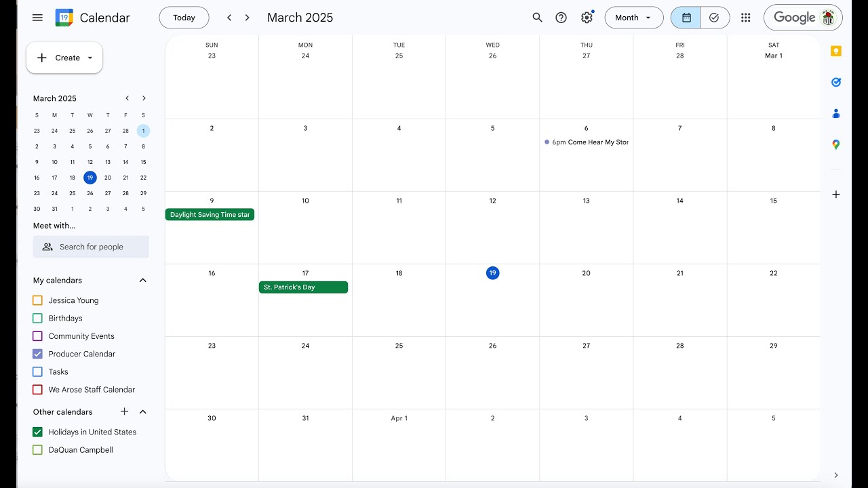The image size is (868, 488).
Task: Select 31 in the mini calendar
Action: click(x=55, y=209)
